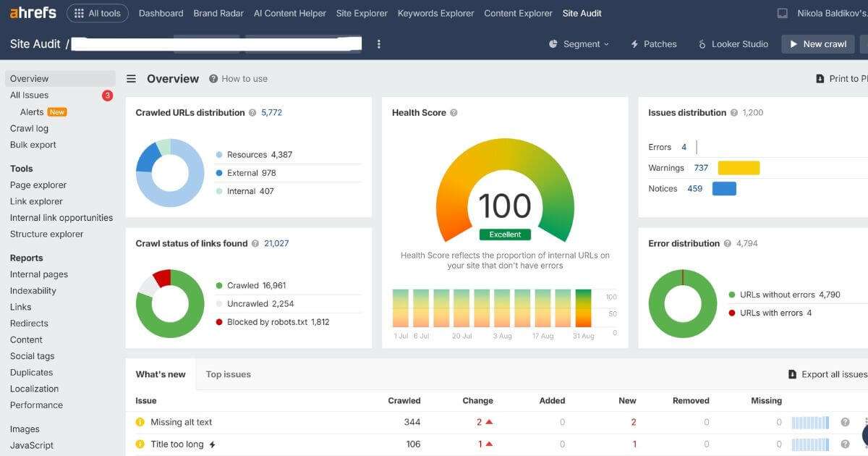Open the Internal link opportunities report
This screenshot has height=456, width=868.
click(x=61, y=217)
